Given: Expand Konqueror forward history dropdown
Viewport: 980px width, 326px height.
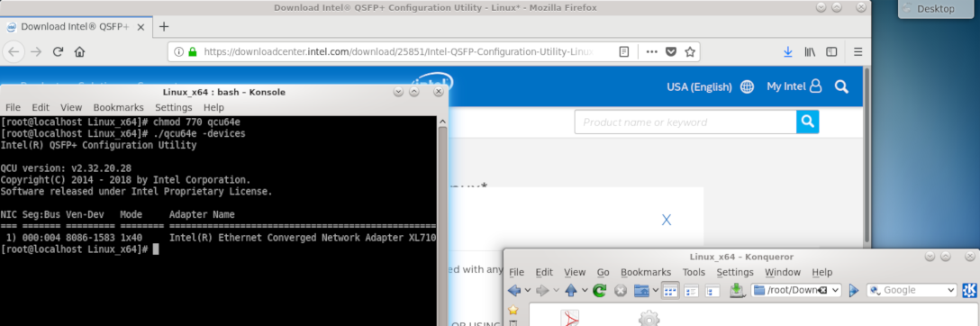Looking at the screenshot, I should [x=556, y=290].
